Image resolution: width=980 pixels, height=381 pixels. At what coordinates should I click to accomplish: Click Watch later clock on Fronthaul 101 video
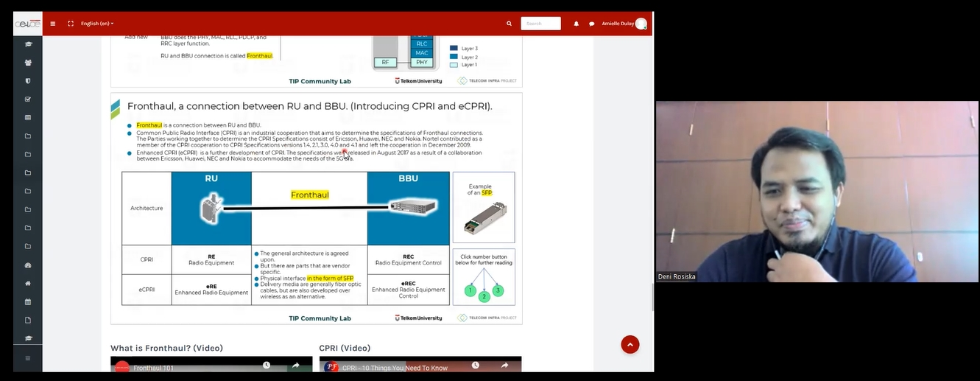(267, 366)
